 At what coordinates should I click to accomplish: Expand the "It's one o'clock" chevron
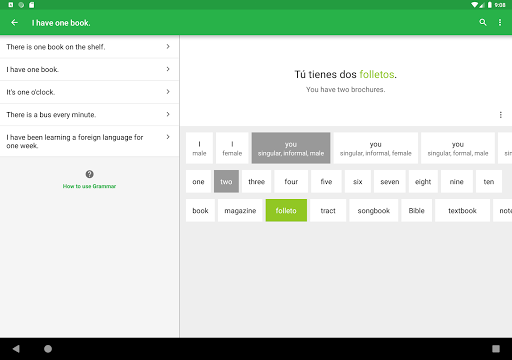click(168, 92)
